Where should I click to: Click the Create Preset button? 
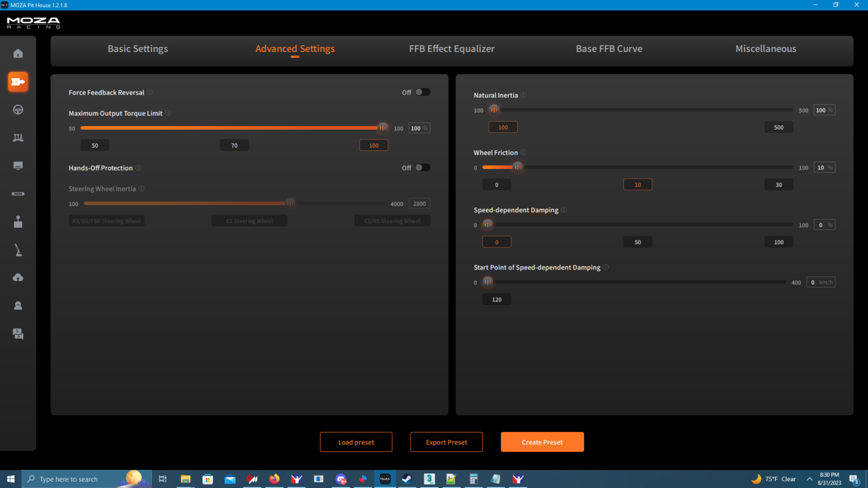(542, 442)
